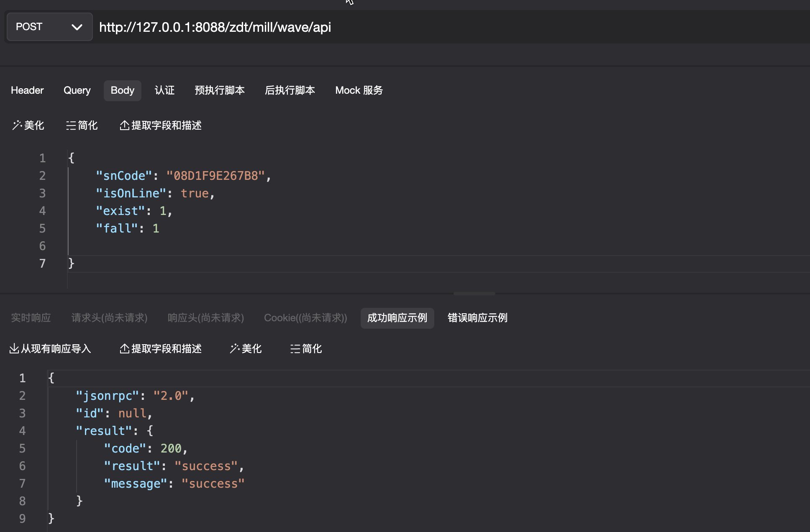The height and width of the screenshot is (532, 810).
Task: Click extract fields upload icon in Body
Action: [124, 125]
